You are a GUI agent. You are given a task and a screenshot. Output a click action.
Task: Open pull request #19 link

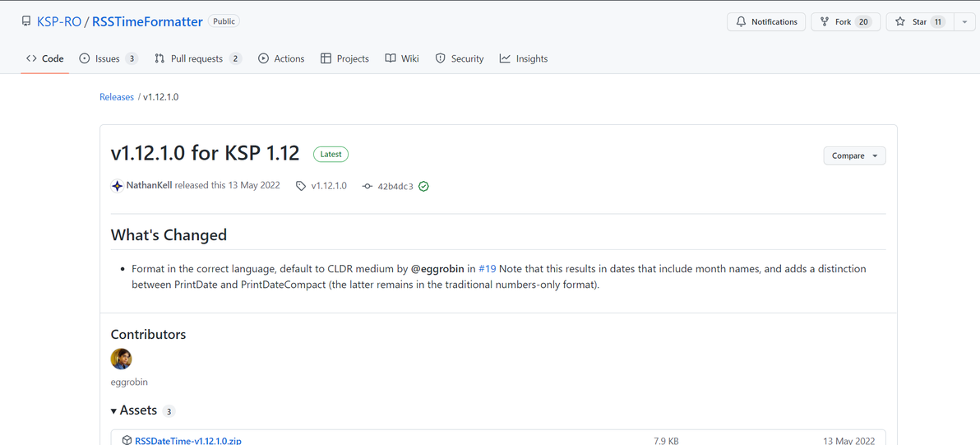488,269
